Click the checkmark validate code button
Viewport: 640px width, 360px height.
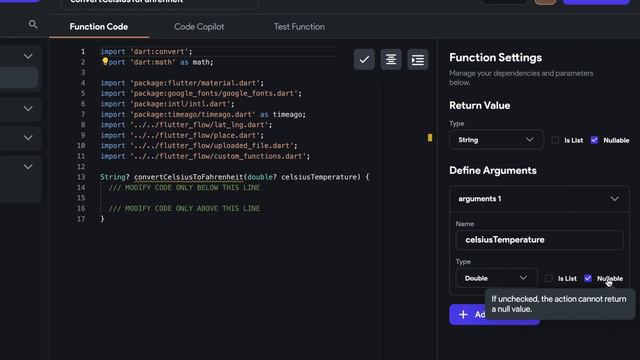[364, 60]
